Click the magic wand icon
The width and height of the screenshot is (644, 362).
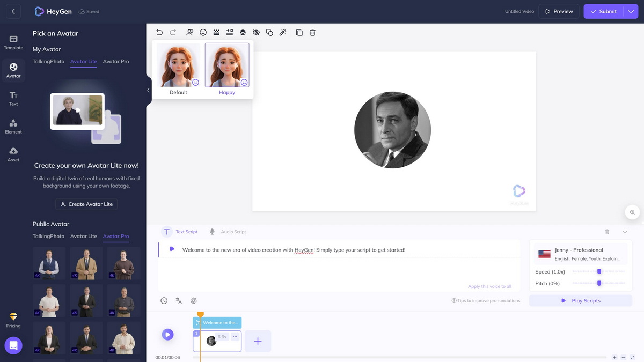(x=283, y=33)
